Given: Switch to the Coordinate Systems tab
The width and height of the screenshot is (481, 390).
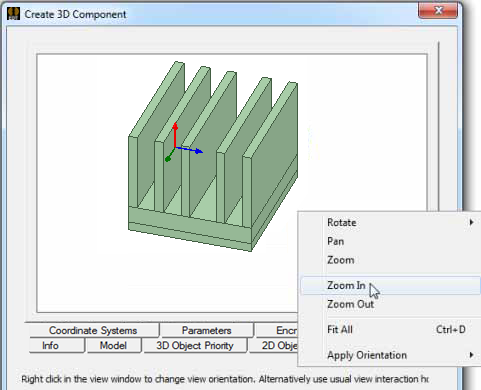Looking at the screenshot, I should [93, 330].
